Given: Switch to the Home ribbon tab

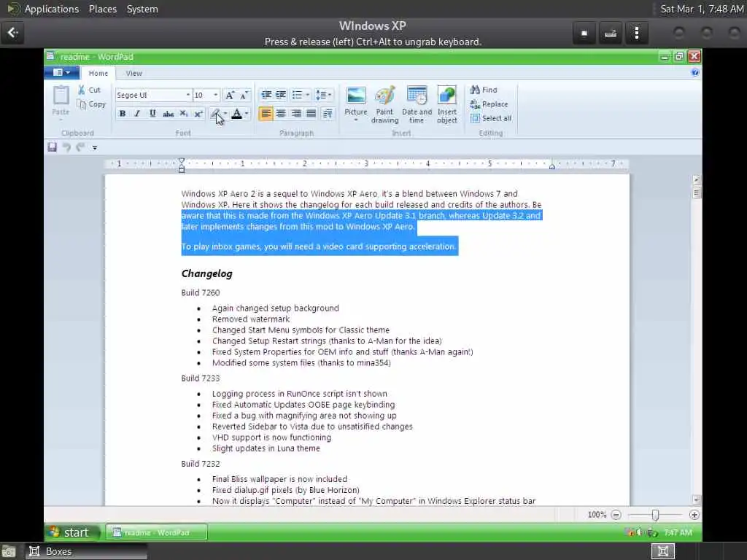Looking at the screenshot, I should [x=98, y=74].
